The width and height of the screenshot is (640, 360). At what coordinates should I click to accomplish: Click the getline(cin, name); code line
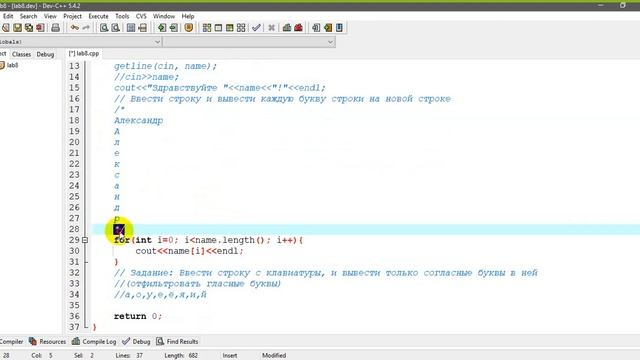(165, 66)
